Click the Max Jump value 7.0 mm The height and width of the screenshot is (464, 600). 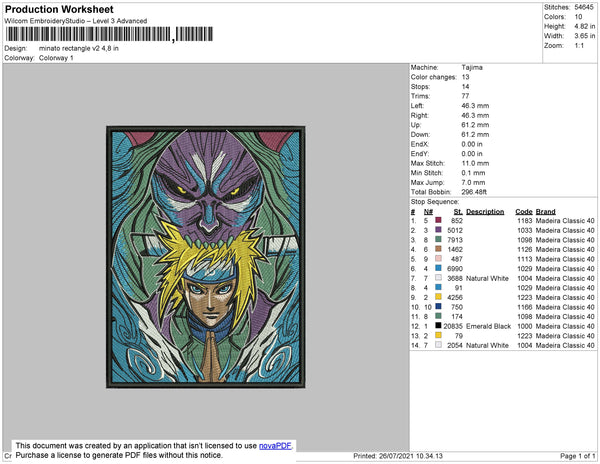[473, 182]
